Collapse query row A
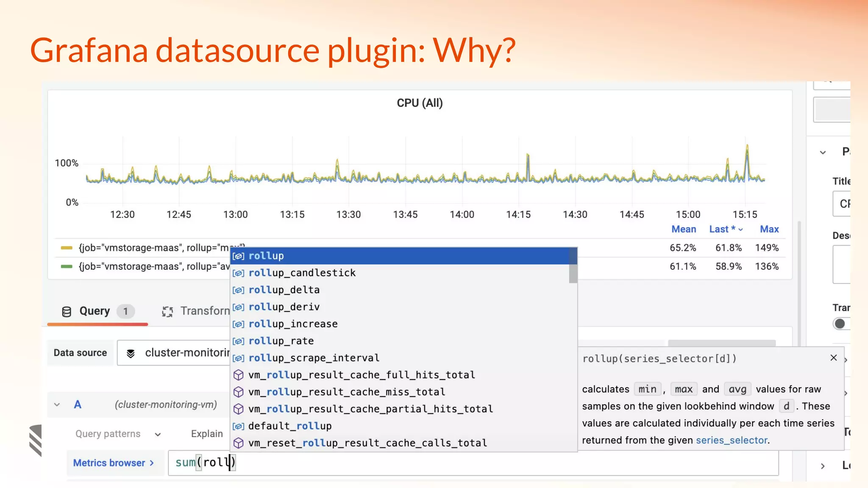868x488 pixels. tap(57, 405)
